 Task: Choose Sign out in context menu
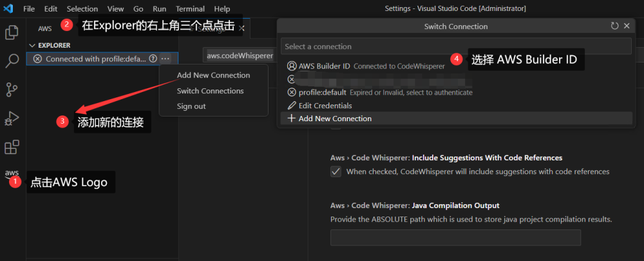point(214,106)
